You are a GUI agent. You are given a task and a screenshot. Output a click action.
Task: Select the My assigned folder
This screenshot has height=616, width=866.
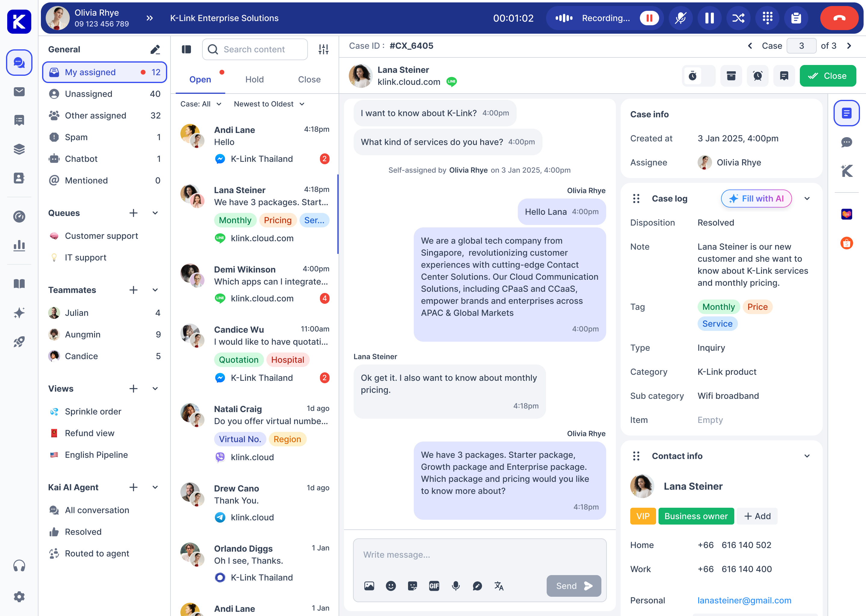105,72
